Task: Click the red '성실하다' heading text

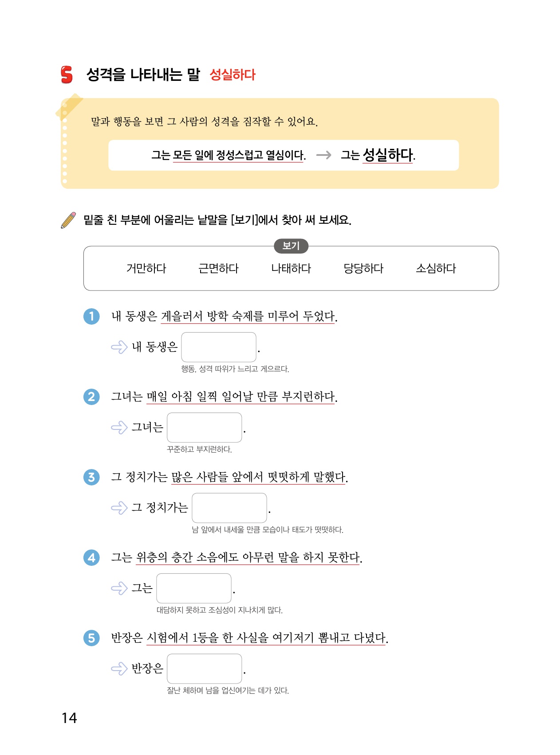Action: tap(233, 75)
